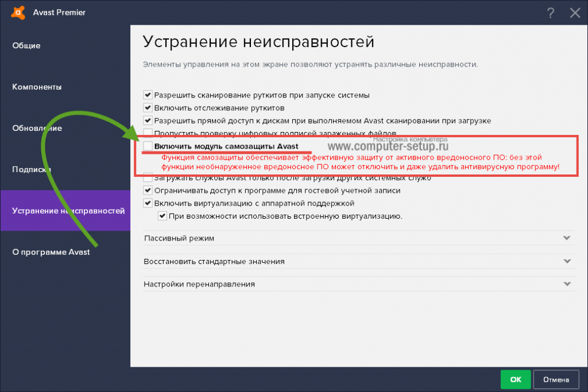Click the Включить модуль самозащиты Avast label

pyautogui.click(x=226, y=146)
